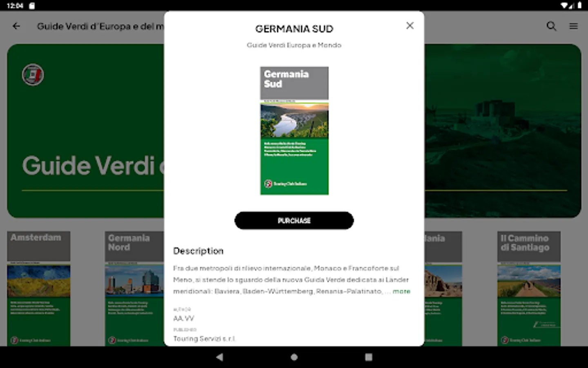Close the Germania Sud dialog

(410, 26)
